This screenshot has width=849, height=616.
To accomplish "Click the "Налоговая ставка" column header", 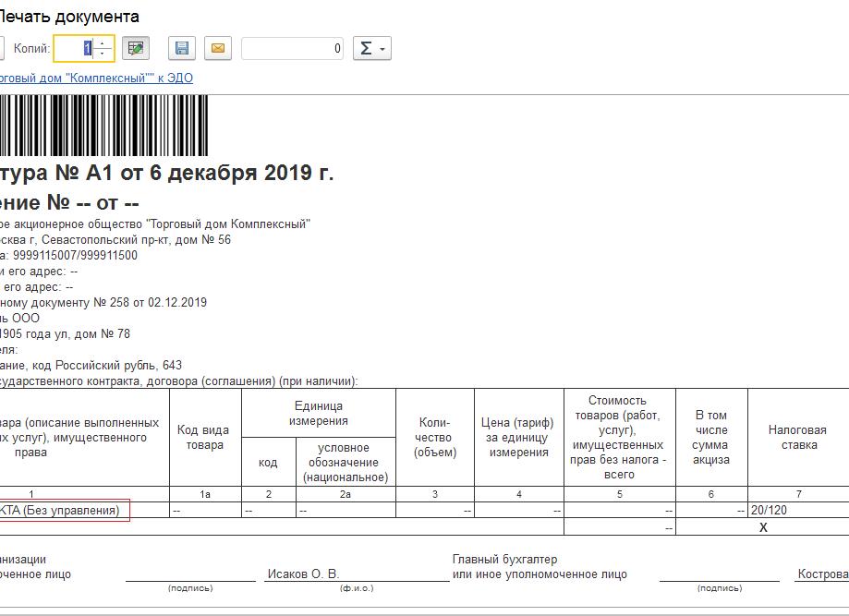I will click(x=798, y=438).
